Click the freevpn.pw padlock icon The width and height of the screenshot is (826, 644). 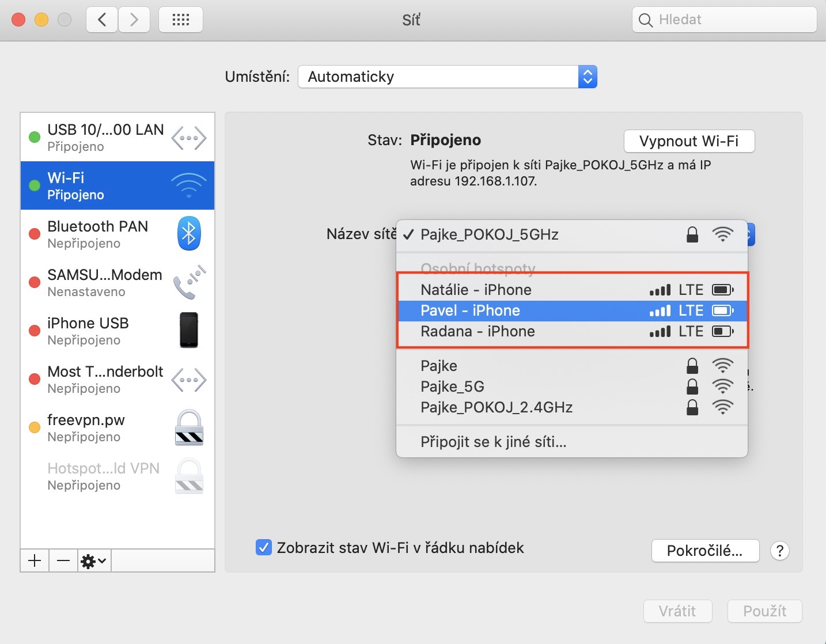coord(189,428)
